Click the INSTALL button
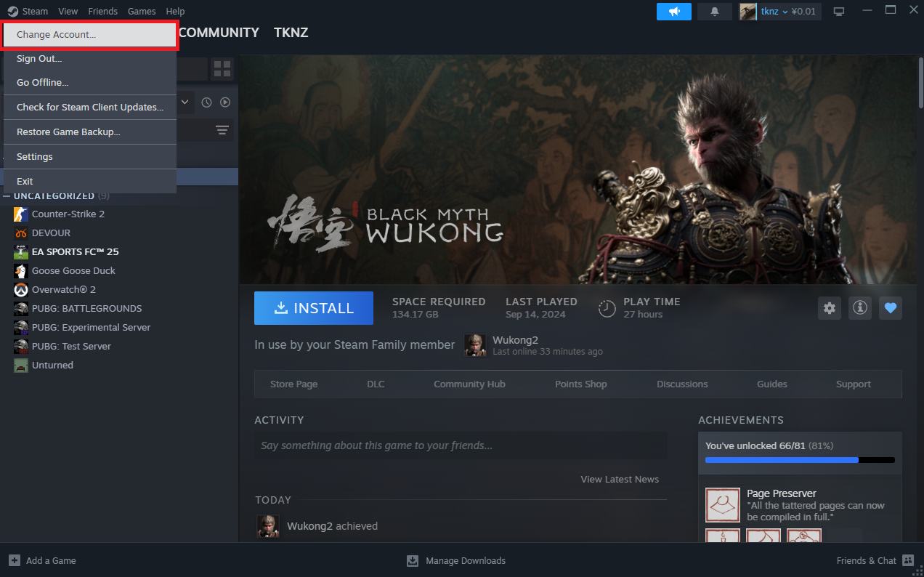The image size is (924, 577). (313, 308)
